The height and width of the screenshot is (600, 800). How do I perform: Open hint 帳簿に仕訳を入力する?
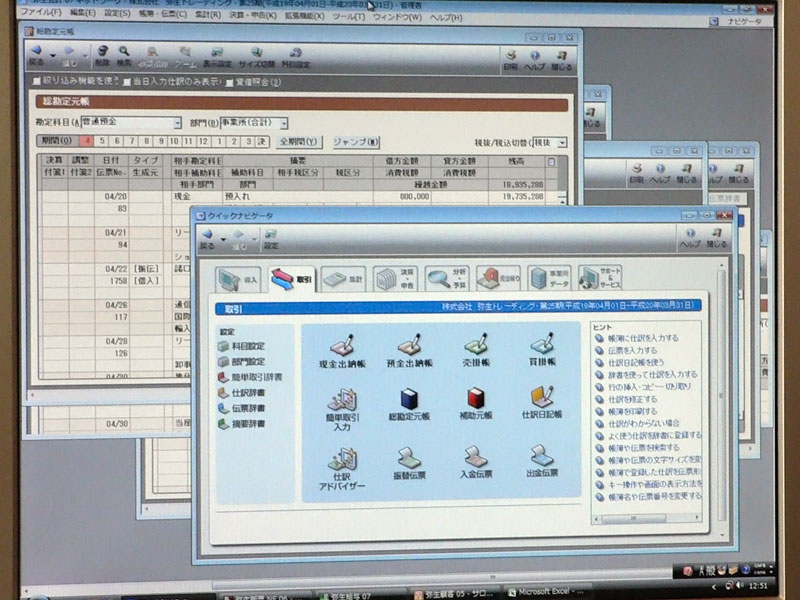point(637,338)
